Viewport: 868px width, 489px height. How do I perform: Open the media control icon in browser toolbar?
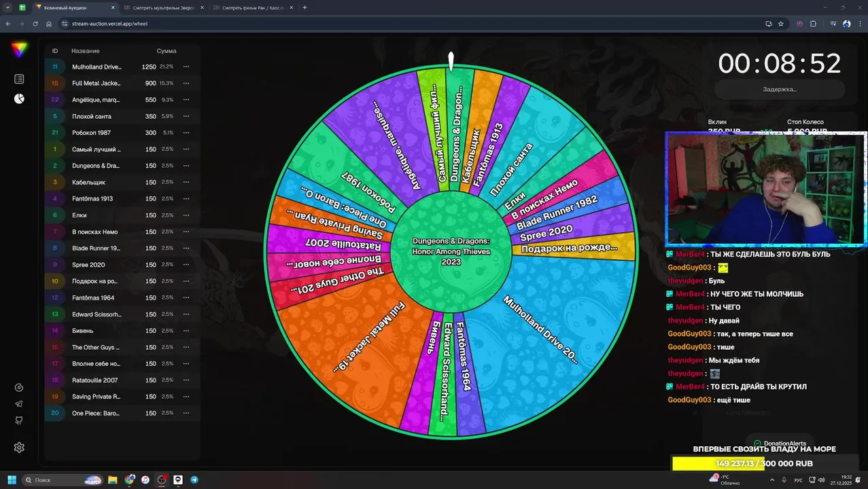[x=833, y=24]
